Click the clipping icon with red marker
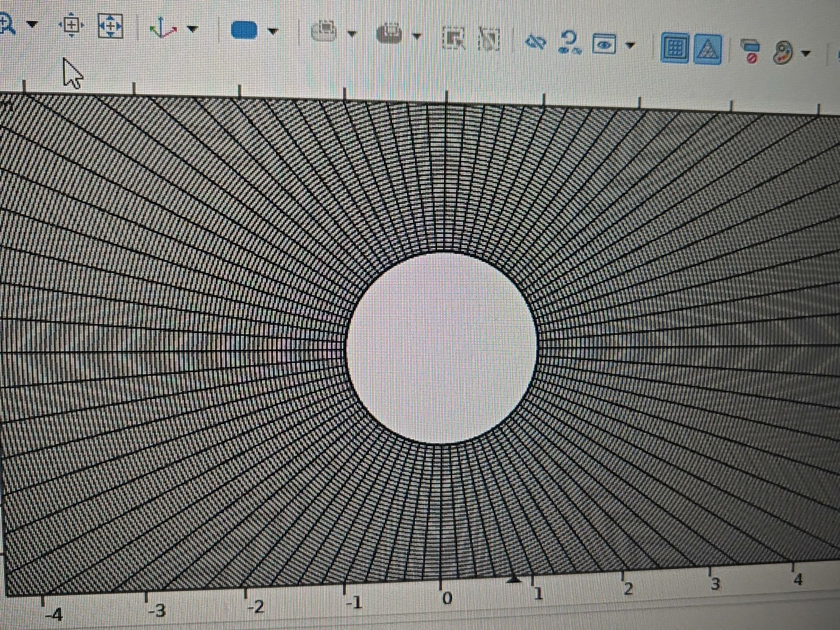Screen dimensions: 840x630 [x=750, y=51]
